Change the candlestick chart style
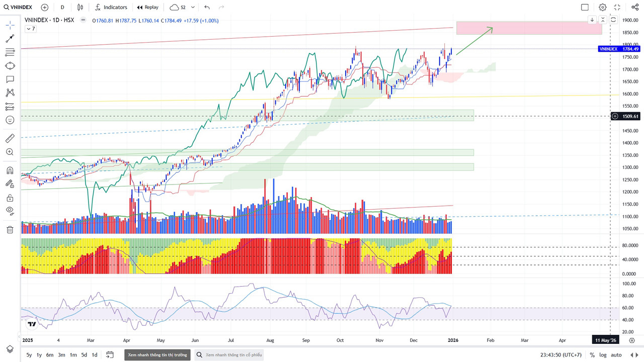 pyautogui.click(x=80, y=8)
